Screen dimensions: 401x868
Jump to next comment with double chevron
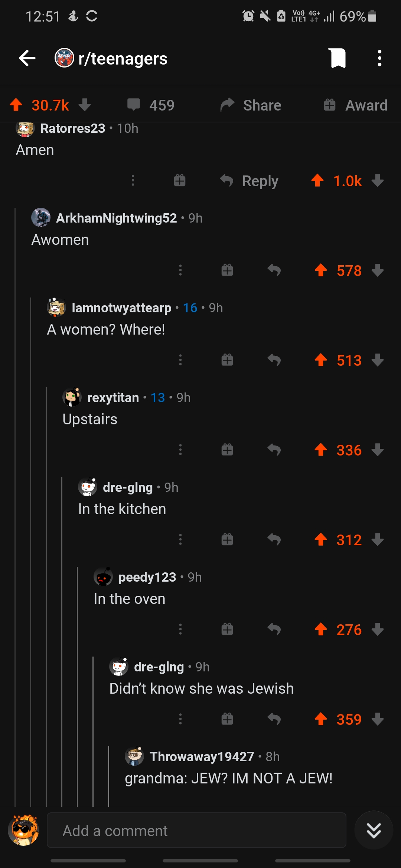[x=374, y=830]
